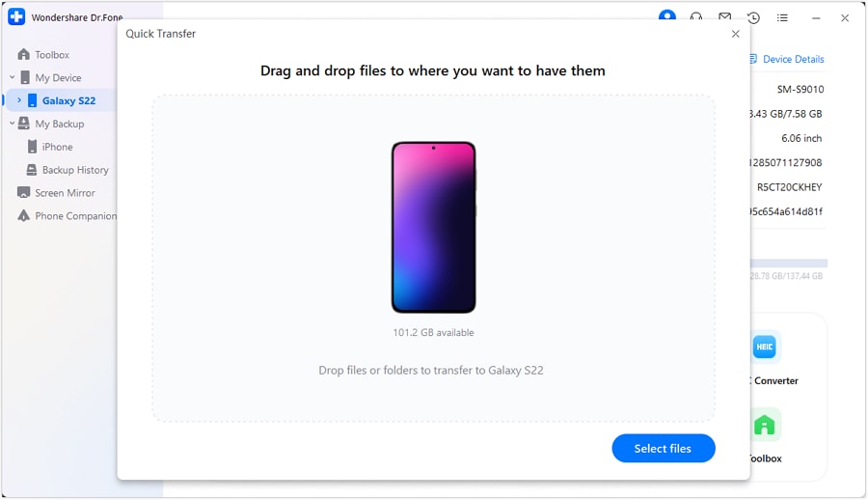868x500 pixels.
Task: Close the Quick Transfer dialog
Action: click(x=736, y=34)
